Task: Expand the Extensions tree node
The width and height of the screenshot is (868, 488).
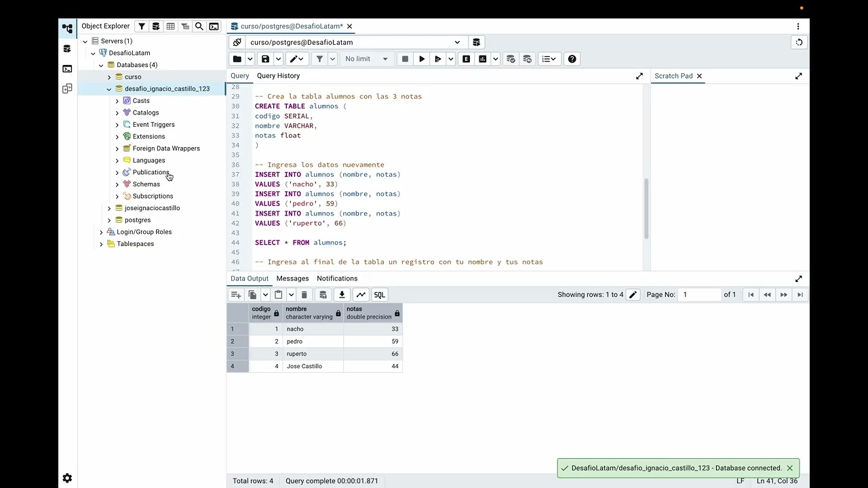Action: 117,137
